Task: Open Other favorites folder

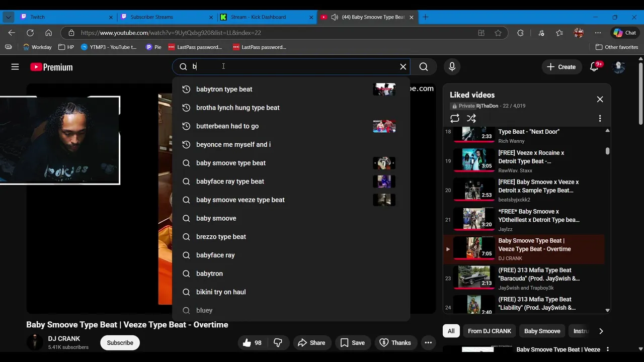Action: (617, 47)
